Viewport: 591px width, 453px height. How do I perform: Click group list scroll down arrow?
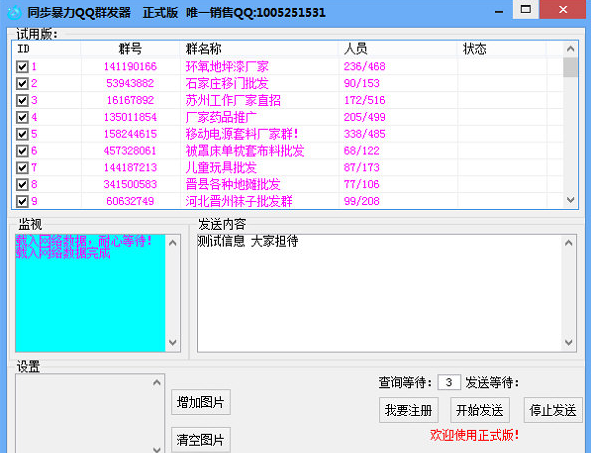pos(570,200)
